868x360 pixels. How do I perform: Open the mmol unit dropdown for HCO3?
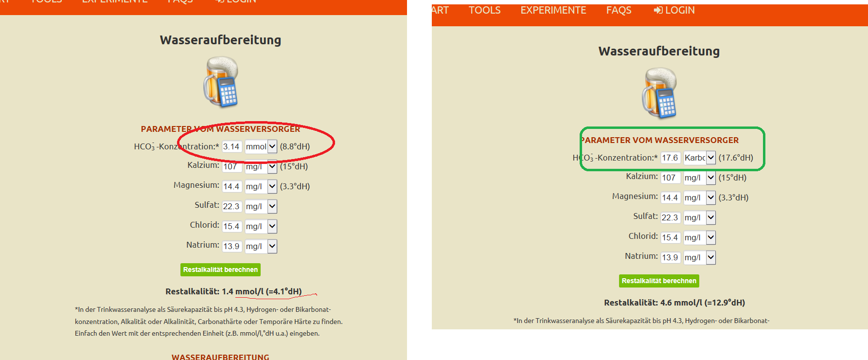[x=261, y=146]
